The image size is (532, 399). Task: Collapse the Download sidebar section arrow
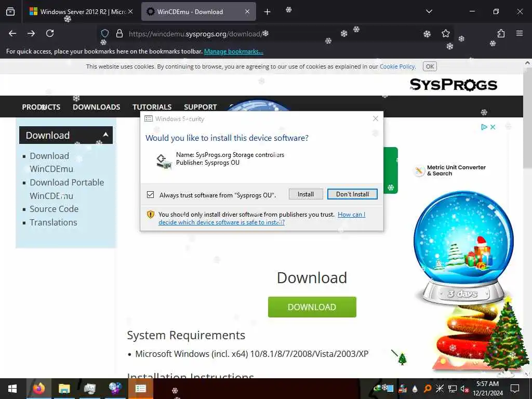click(105, 135)
